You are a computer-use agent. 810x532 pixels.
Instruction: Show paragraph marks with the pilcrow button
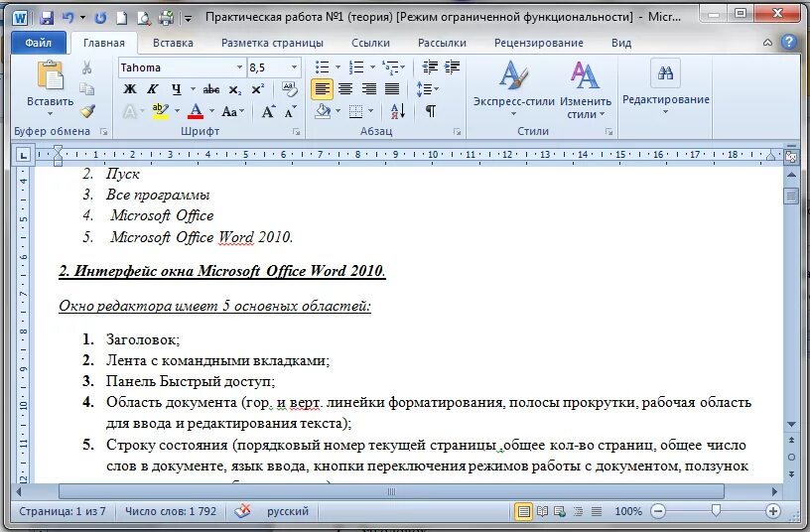(x=431, y=110)
